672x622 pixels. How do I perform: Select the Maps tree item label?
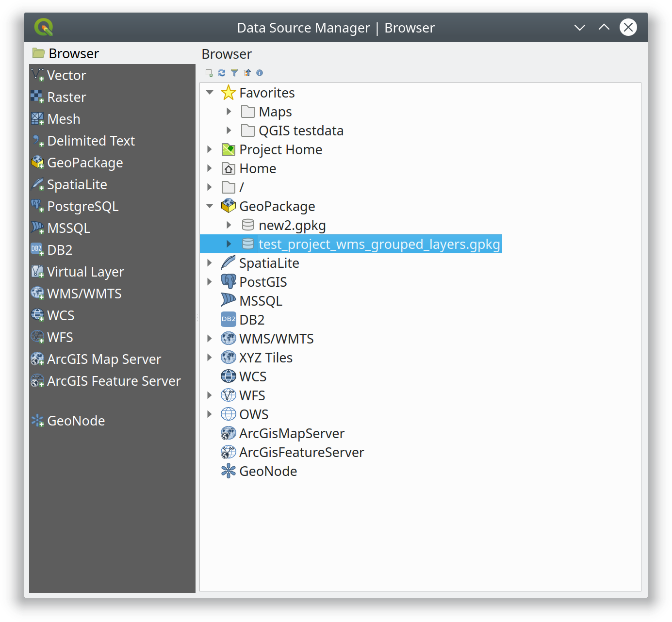(x=275, y=112)
